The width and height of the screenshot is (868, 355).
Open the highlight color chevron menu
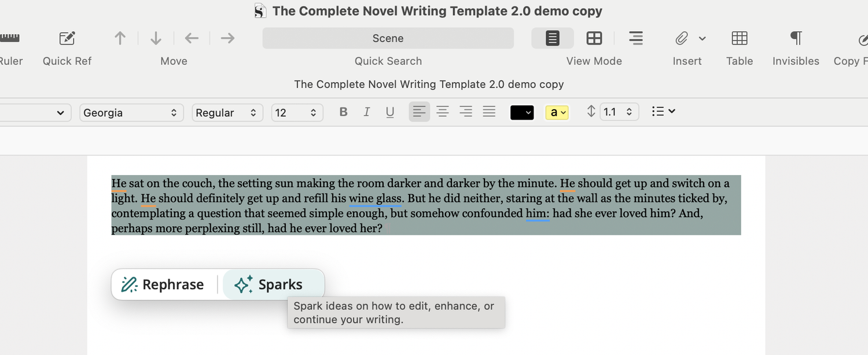tap(562, 112)
